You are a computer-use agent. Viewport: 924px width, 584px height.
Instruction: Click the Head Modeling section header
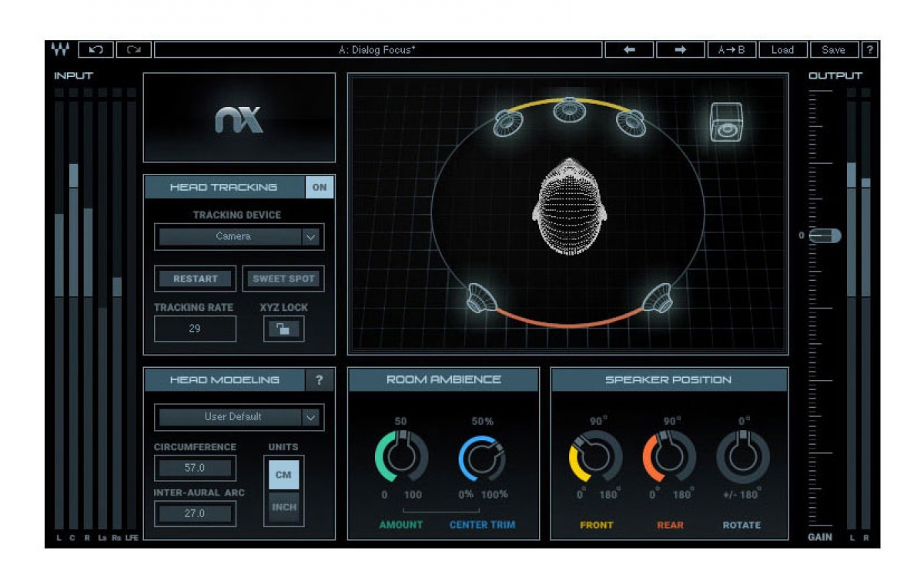coord(224,380)
